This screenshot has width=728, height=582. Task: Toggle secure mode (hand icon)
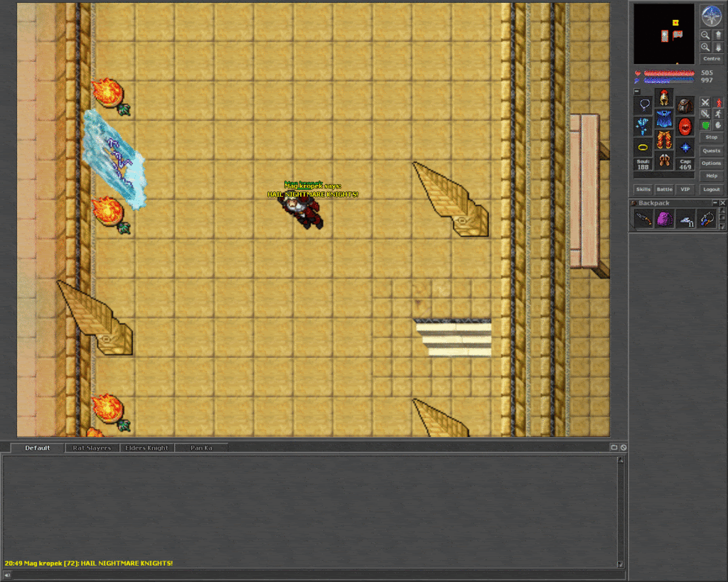(x=718, y=125)
